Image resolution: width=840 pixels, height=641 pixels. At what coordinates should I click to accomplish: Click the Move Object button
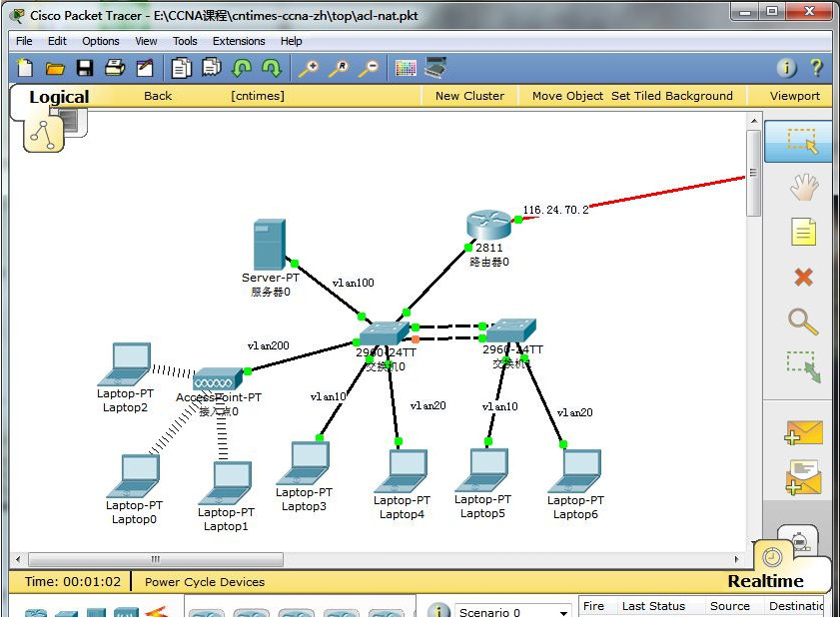tap(568, 96)
